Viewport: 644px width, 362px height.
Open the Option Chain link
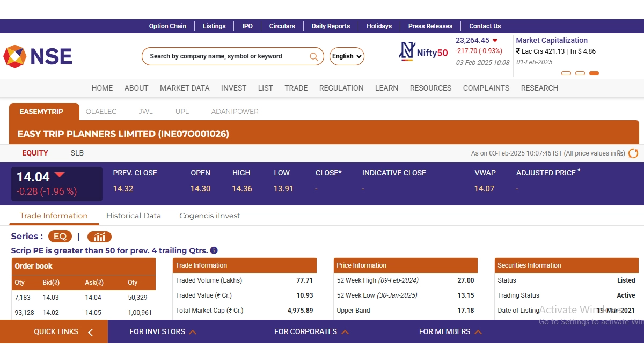(x=167, y=26)
